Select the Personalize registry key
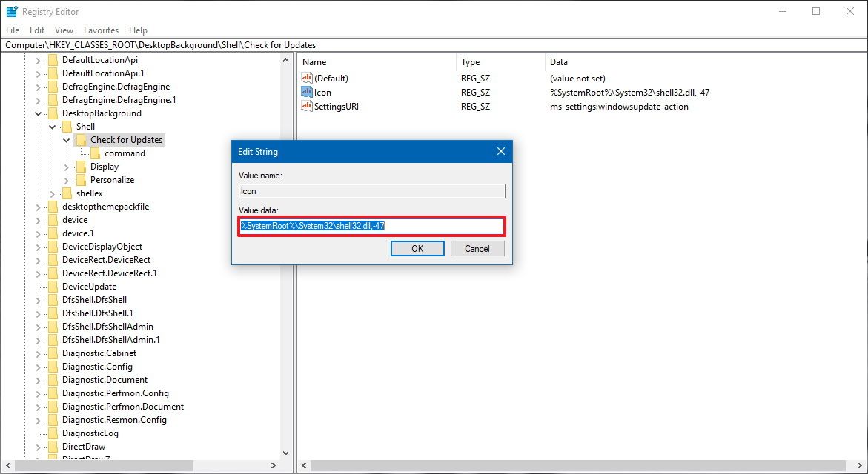Screen dimensions: 868x474 point(112,179)
